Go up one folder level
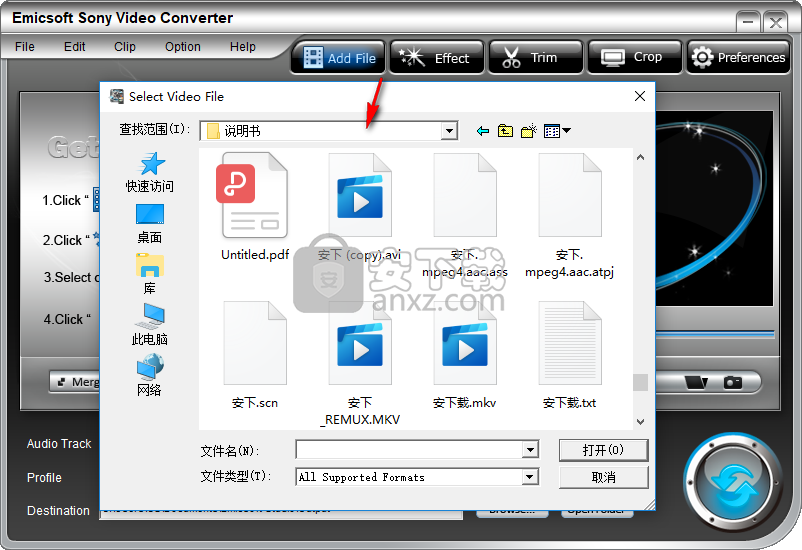The height and width of the screenshot is (550, 802). click(x=505, y=131)
